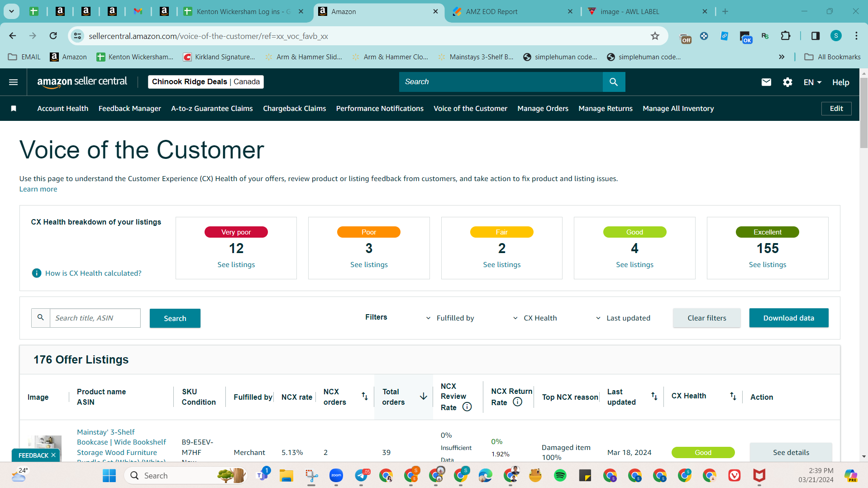Reload the current page
868x488 pixels.
[53, 36]
